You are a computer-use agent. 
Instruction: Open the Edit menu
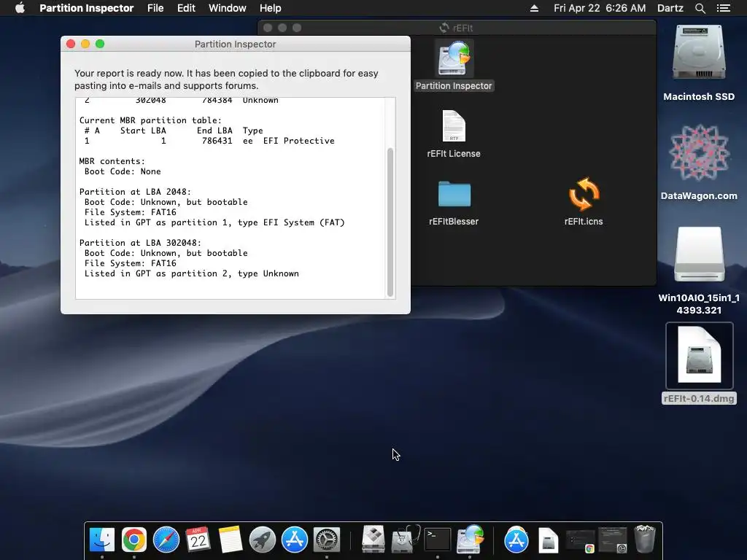coord(186,8)
